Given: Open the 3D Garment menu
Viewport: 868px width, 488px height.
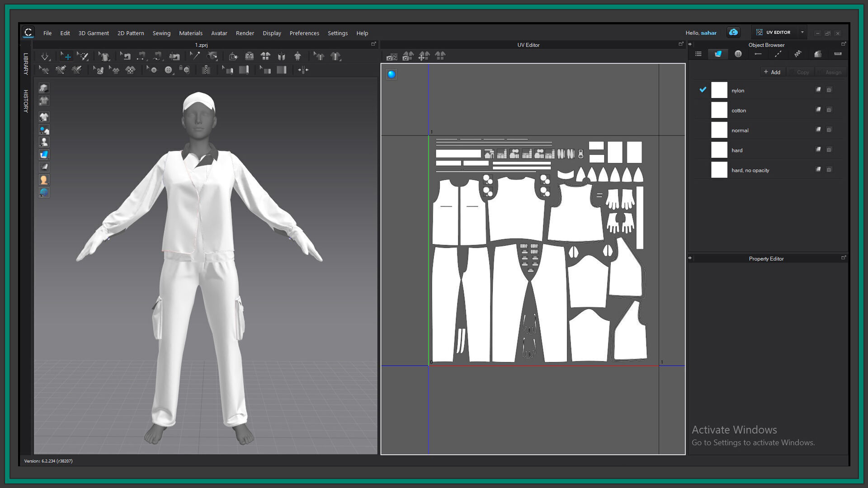Looking at the screenshot, I should pos(94,33).
